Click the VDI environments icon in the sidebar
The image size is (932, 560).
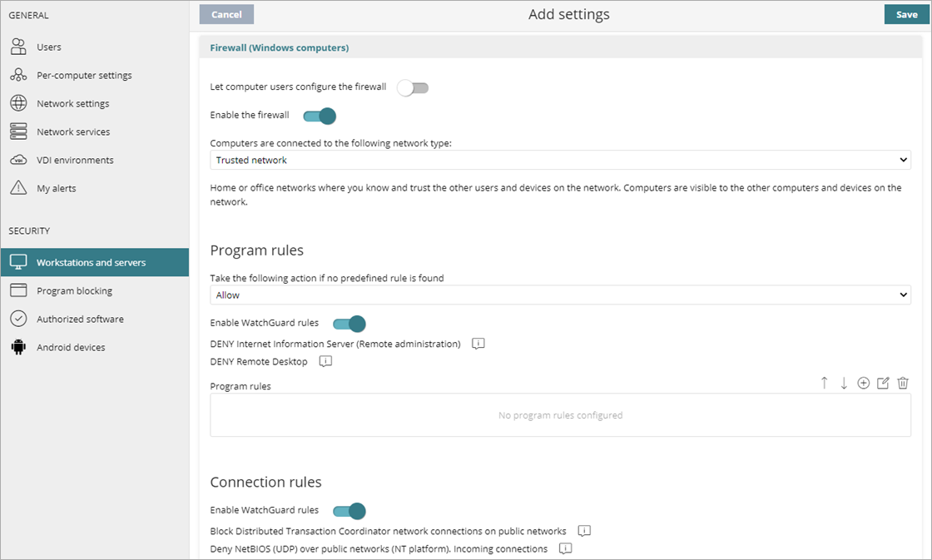(x=18, y=160)
